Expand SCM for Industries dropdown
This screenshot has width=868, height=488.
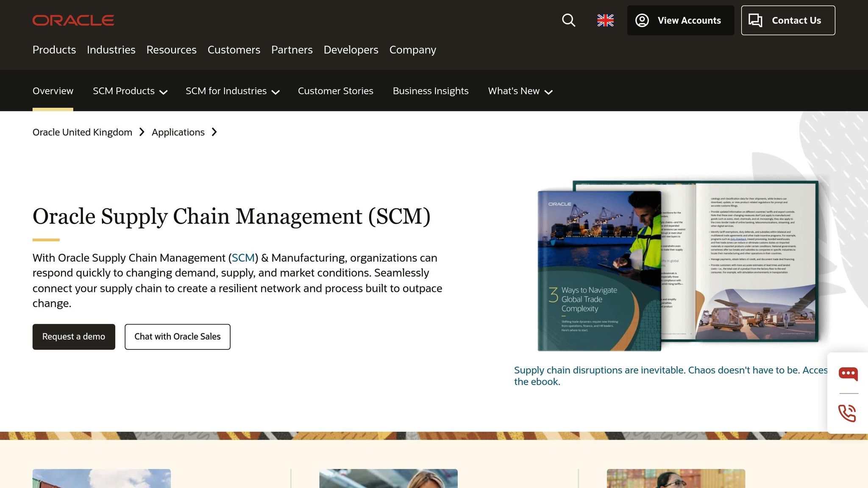coord(233,91)
